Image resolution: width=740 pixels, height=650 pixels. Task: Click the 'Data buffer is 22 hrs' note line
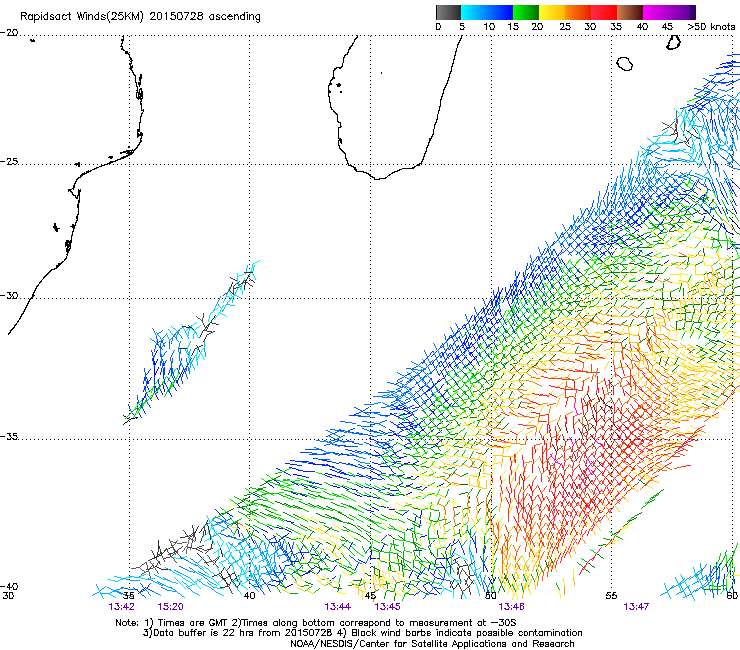click(362, 633)
